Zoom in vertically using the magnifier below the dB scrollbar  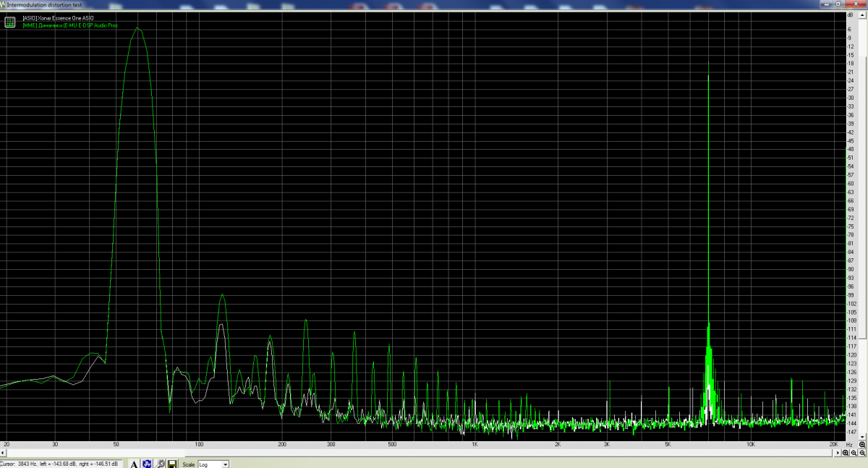click(x=862, y=444)
